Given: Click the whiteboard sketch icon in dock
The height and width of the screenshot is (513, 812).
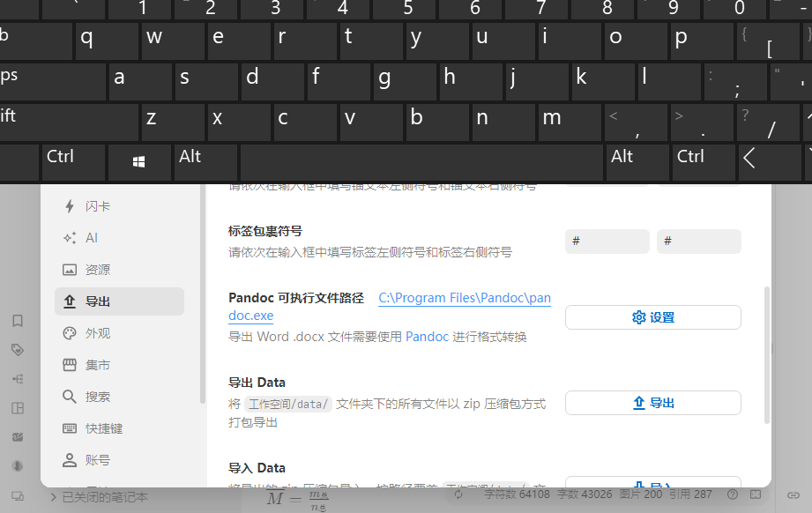Looking at the screenshot, I should tap(18, 437).
